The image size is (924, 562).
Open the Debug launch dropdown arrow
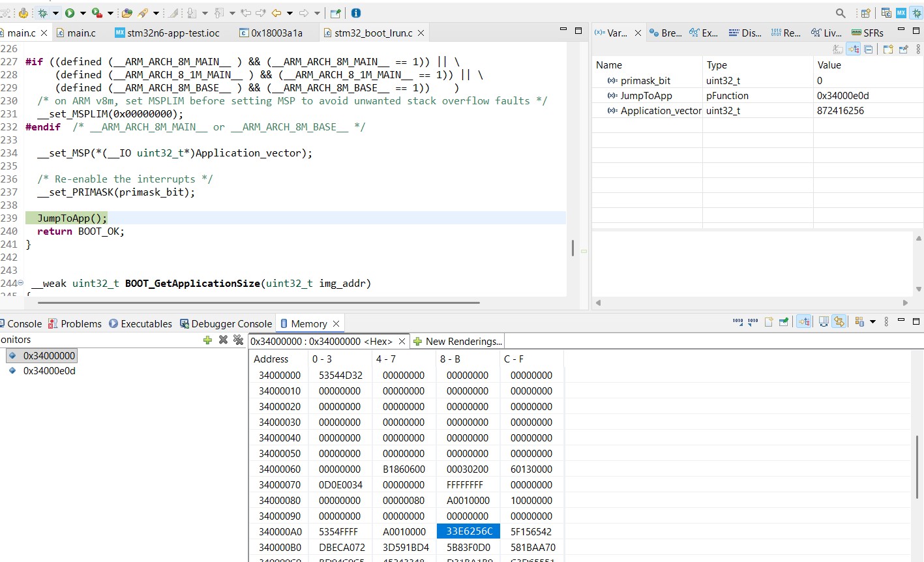[x=55, y=12]
